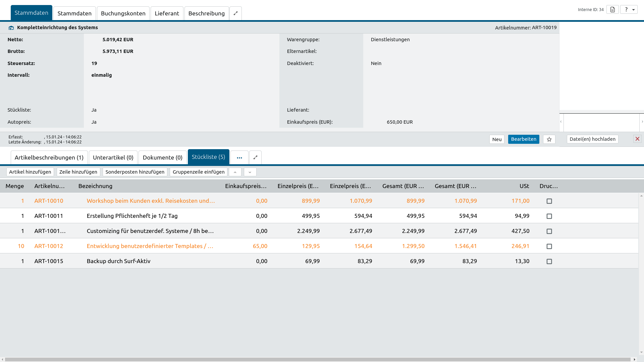Toggle Druck checkbox for Backup durch Surf-Aktiv
This screenshot has width=644, height=362.
pyautogui.click(x=549, y=261)
